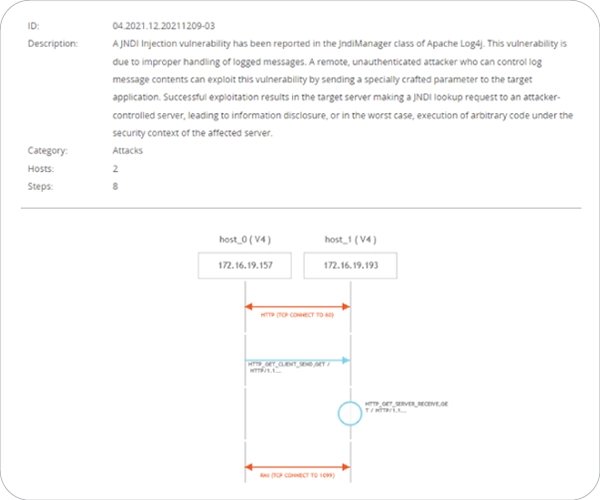Select the 172.16.19.193 host box
Screen dimensions: 600x500
coord(350,265)
